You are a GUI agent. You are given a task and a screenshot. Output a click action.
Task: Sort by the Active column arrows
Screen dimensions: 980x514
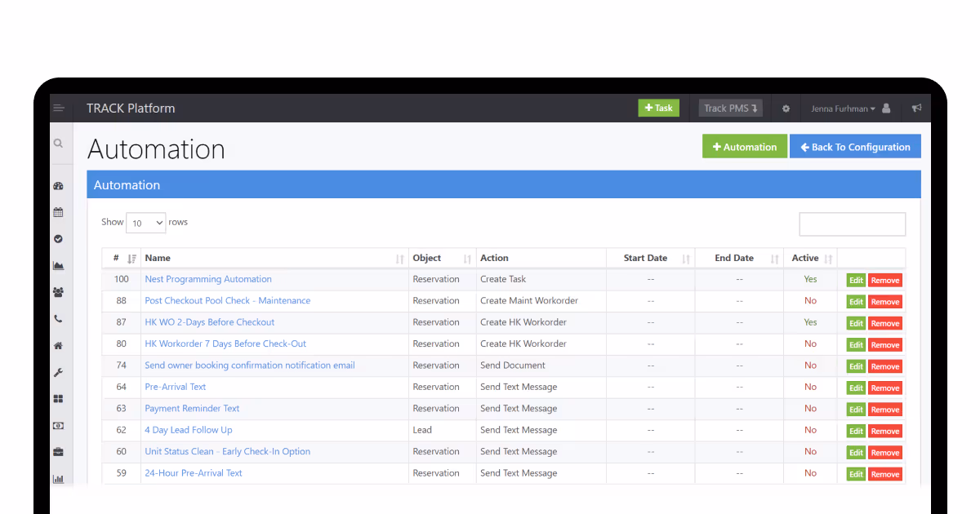point(828,259)
